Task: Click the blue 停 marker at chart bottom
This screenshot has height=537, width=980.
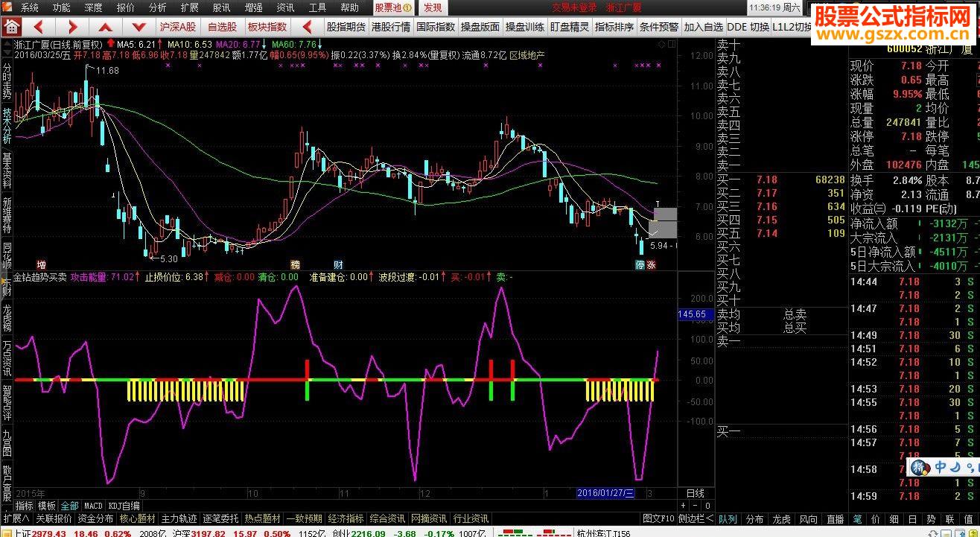Action: 640,264
